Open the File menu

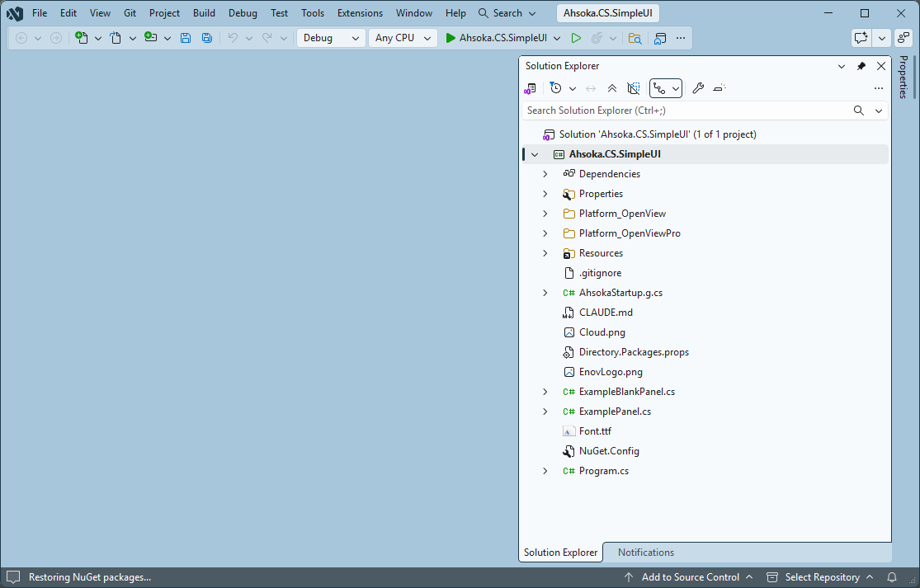tap(40, 13)
